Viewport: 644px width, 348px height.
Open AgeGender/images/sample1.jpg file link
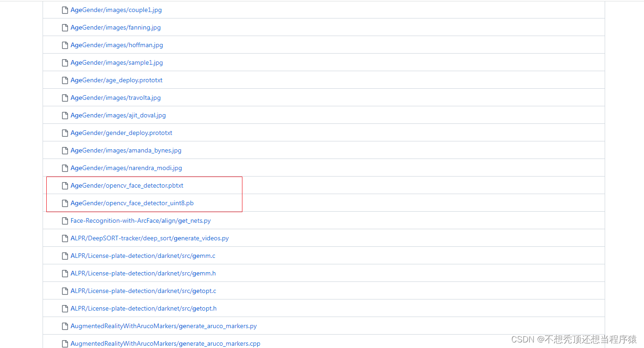click(117, 62)
